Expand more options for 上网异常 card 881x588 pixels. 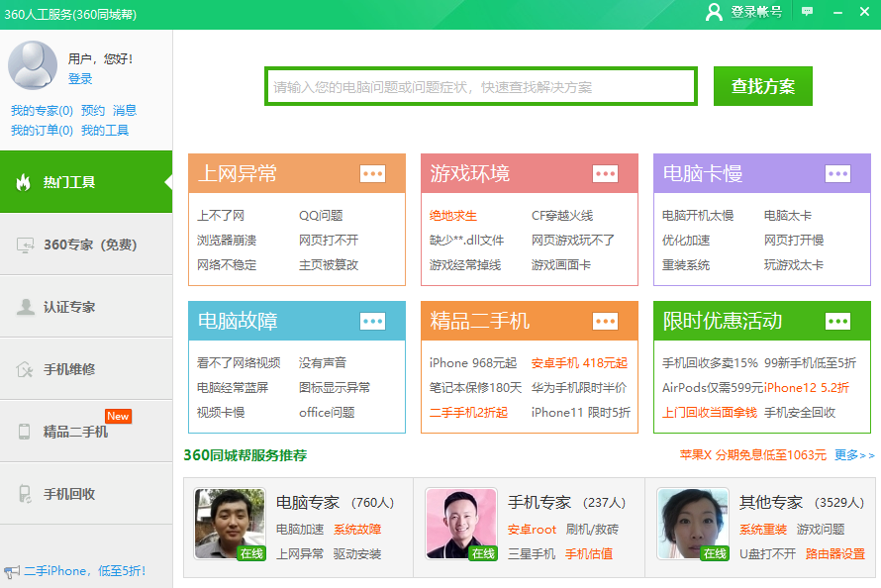(372, 173)
